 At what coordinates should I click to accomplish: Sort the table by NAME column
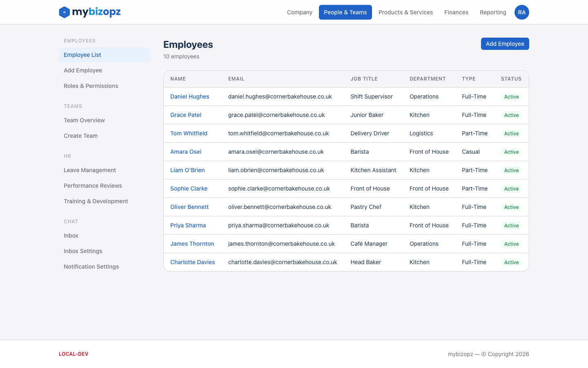point(178,79)
